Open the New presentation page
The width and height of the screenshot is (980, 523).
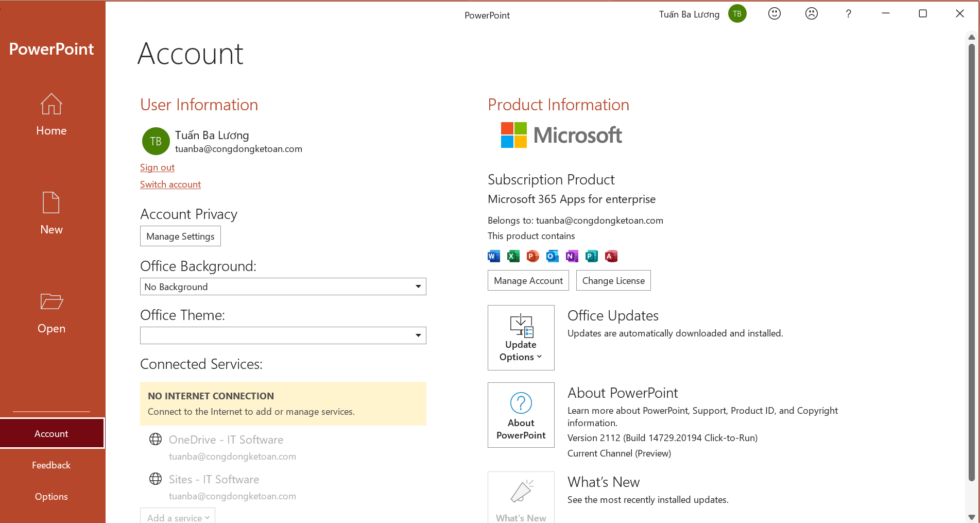pyautogui.click(x=51, y=213)
